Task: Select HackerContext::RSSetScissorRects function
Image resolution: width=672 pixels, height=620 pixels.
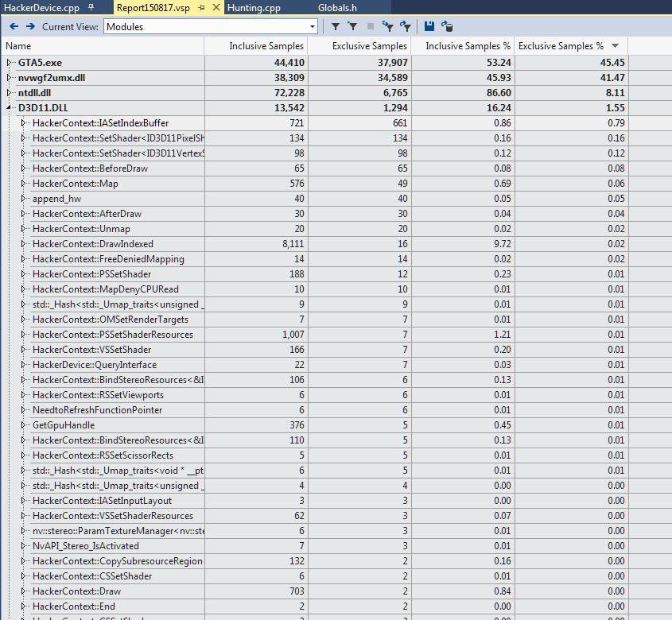Action: coord(103,455)
